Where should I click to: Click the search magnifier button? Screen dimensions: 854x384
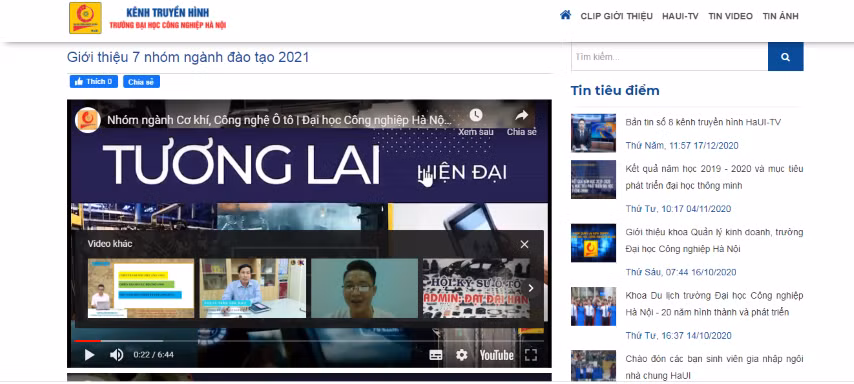pyautogui.click(x=785, y=57)
